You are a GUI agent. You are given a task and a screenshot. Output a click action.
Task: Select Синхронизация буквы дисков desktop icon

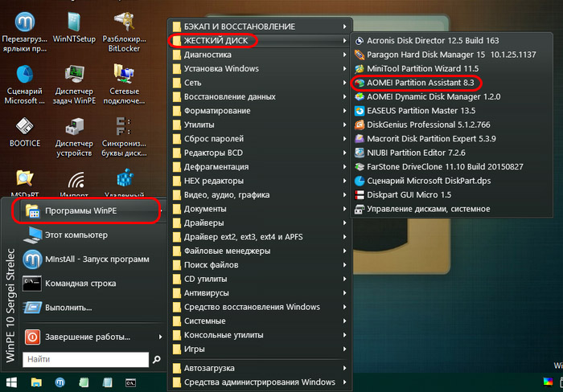[x=124, y=137]
